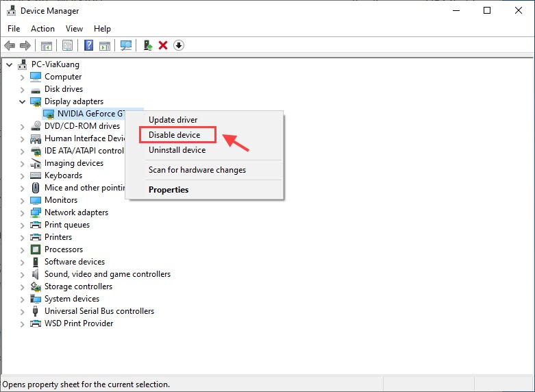Expand the Software devices category arrow
535x392 pixels.
22,262
